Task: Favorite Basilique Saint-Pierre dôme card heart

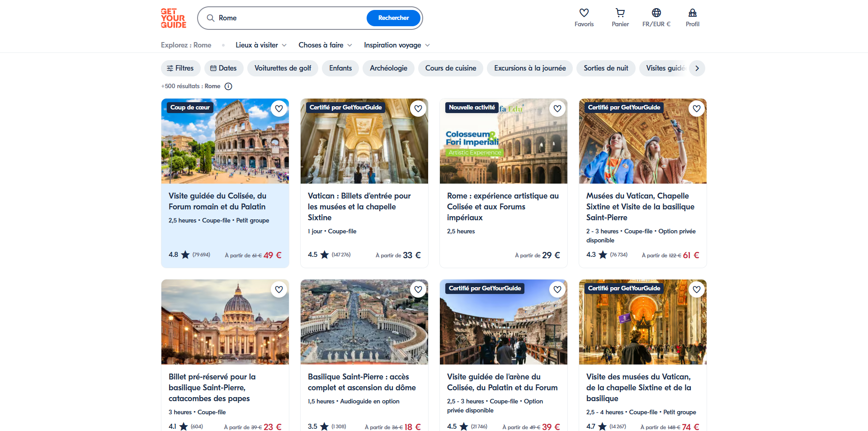Action: point(418,289)
